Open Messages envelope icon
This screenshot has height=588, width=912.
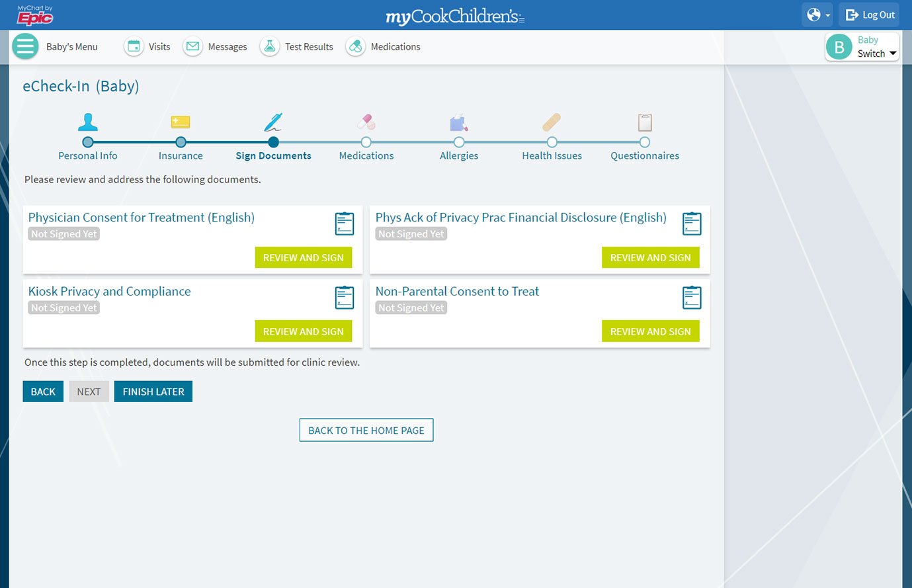(192, 46)
